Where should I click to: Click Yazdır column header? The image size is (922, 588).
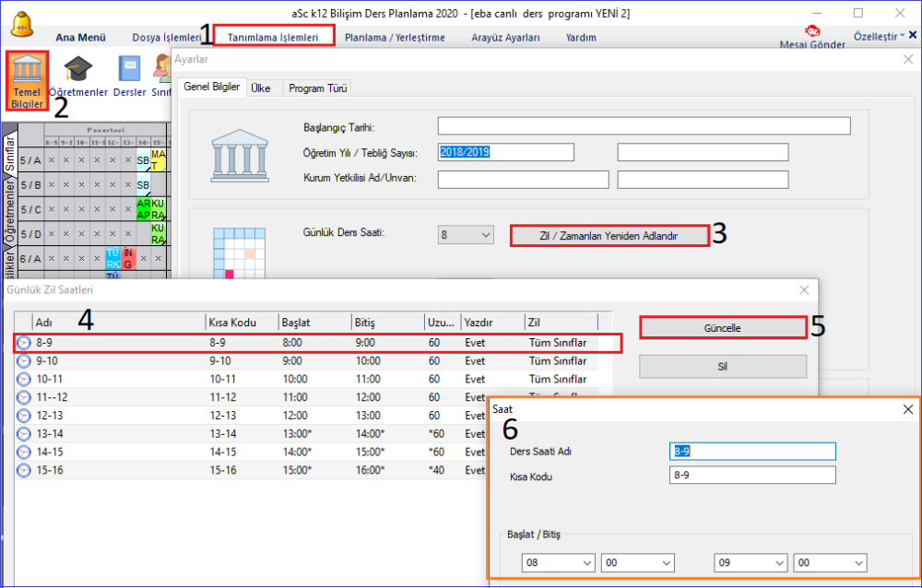click(492, 323)
